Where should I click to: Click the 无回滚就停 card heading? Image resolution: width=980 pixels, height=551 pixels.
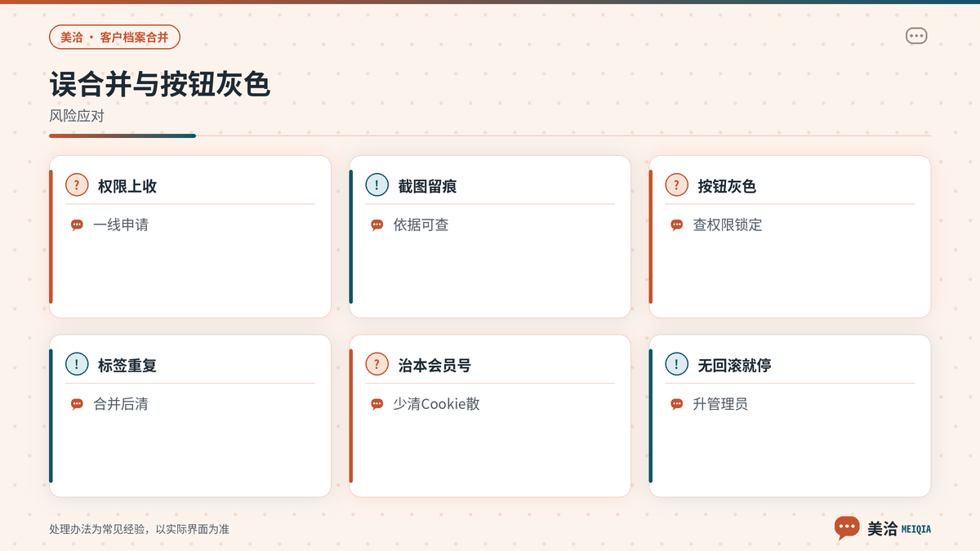click(734, 365)
